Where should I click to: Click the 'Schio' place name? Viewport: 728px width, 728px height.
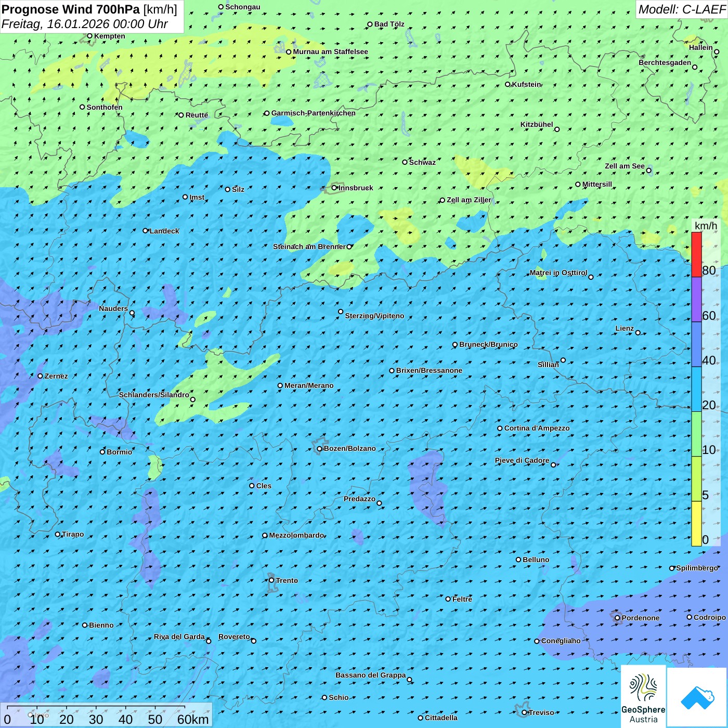[x=339, y=697]
